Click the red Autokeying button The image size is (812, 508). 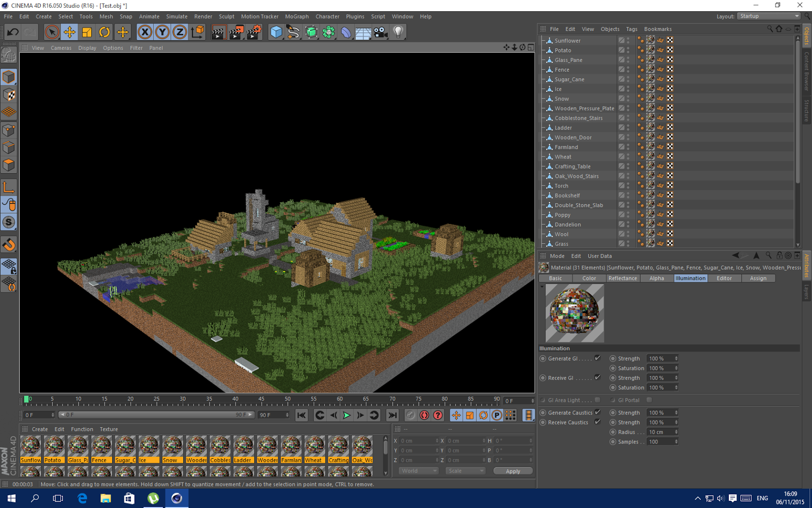424,415
